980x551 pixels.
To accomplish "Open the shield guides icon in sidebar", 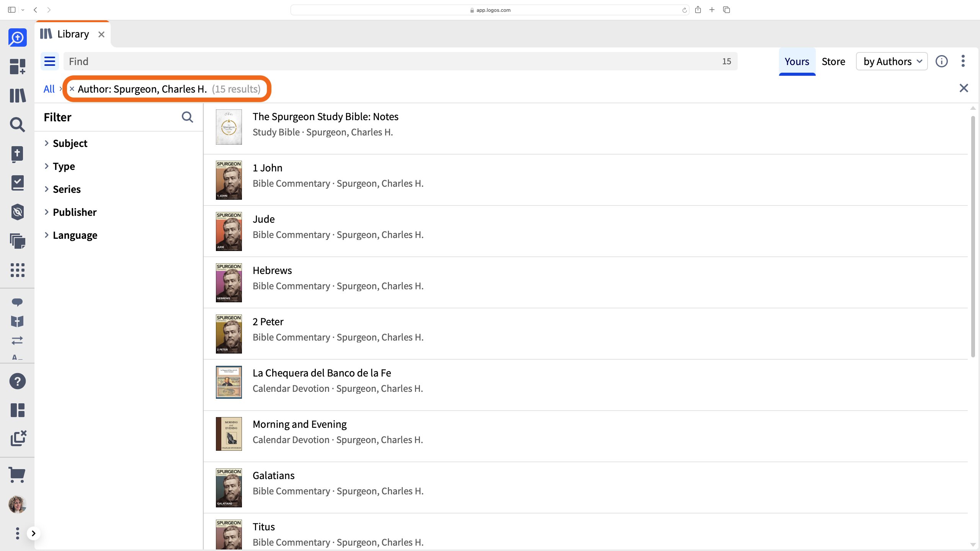I will (x=17, y=212).
